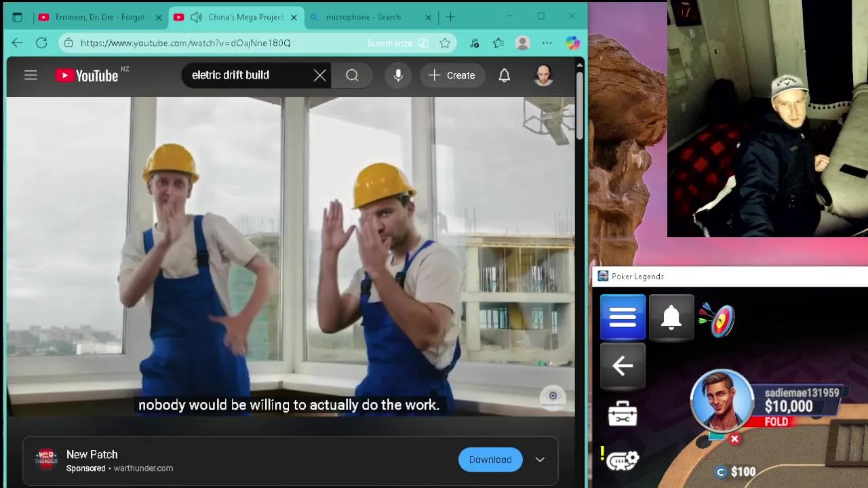Open the YouTube hamburger guide menu
Screen dimensions: 868x488
[x=31, y=75]
